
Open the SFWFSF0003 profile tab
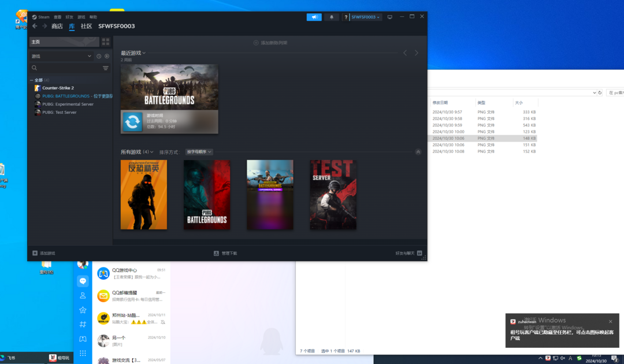point(117,26)
